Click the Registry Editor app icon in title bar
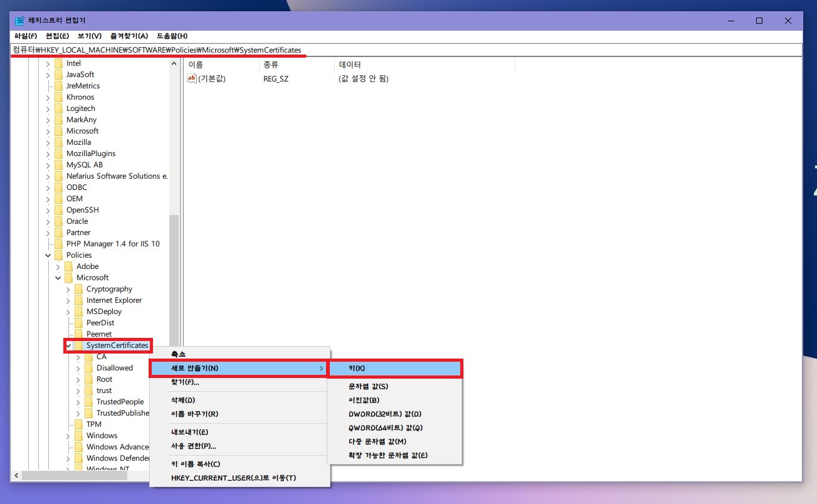Screen dimensions: 817x504 (20, 21)
